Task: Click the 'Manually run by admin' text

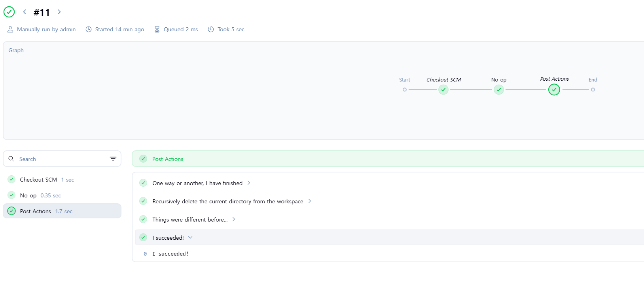Action: coord(46,29)
